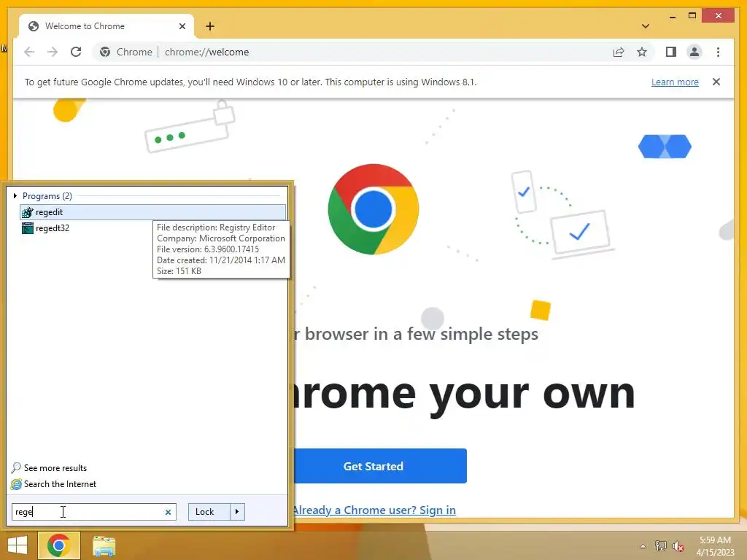Viewport: 747px width, 560px height.
Task: Minimize the Chrome window
Action: coord(672,17)
